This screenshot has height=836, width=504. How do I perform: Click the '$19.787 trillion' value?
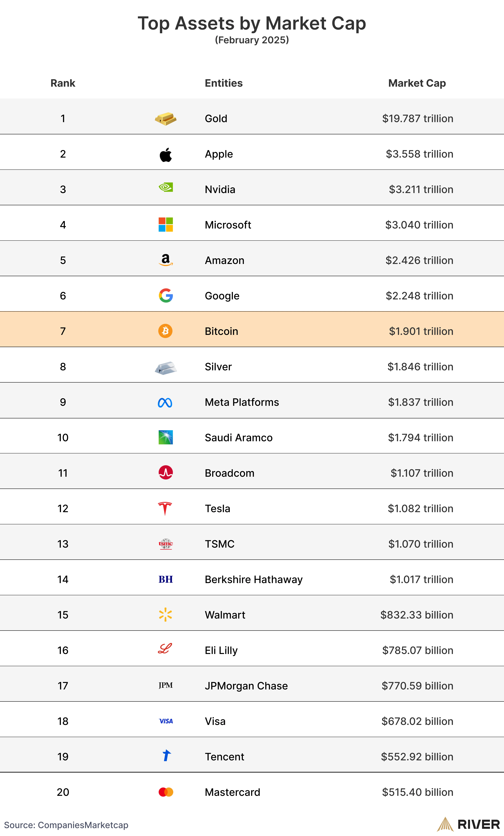pos(418,118)
